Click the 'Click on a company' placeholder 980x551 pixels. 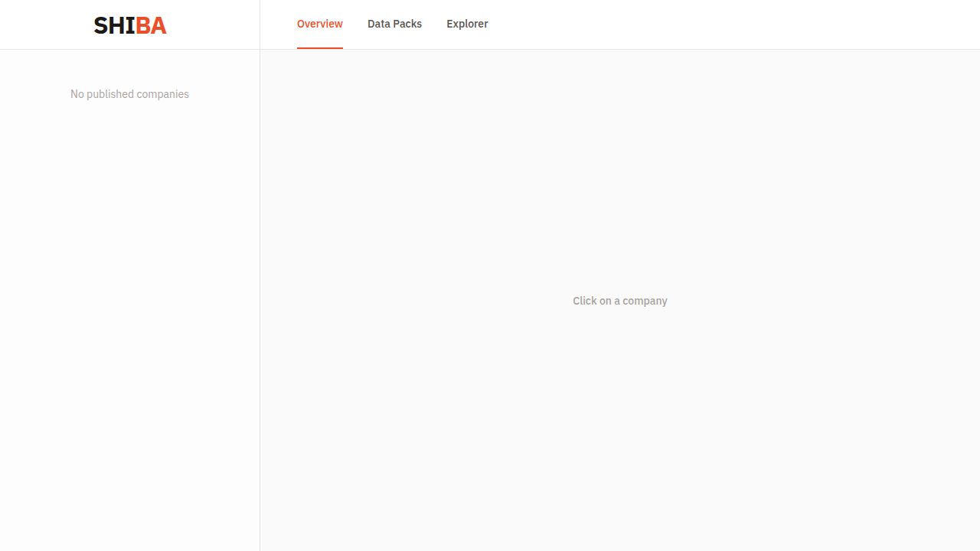(x=620, y=301)
